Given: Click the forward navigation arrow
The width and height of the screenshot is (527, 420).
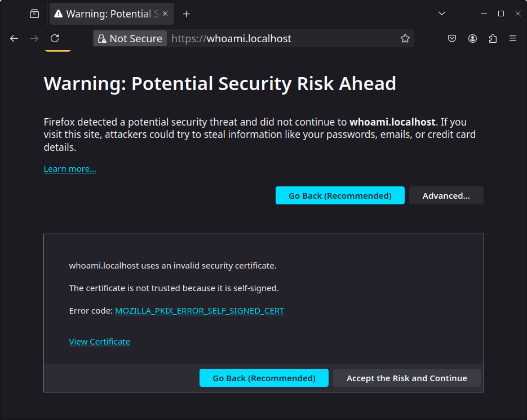Looking at the screenshot, I should pyautogui.click(x=34, y=39).
